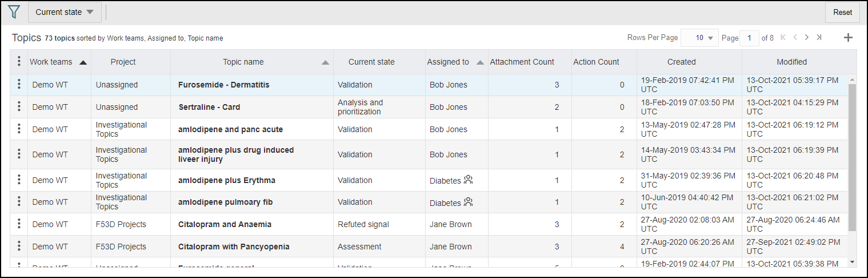The height and width of the screenshot is (278, 868).
Task: Open the table header column menu
Action: pos(19,62)
